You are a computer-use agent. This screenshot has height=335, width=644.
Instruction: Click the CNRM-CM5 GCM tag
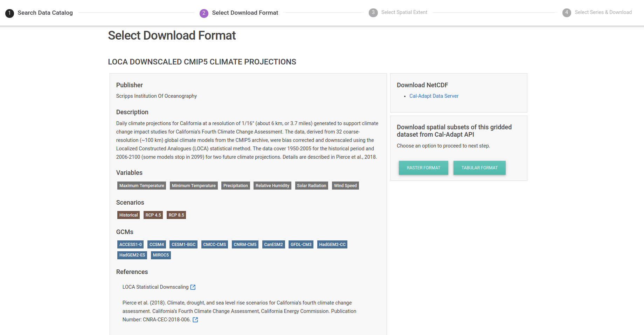(245, 245)
